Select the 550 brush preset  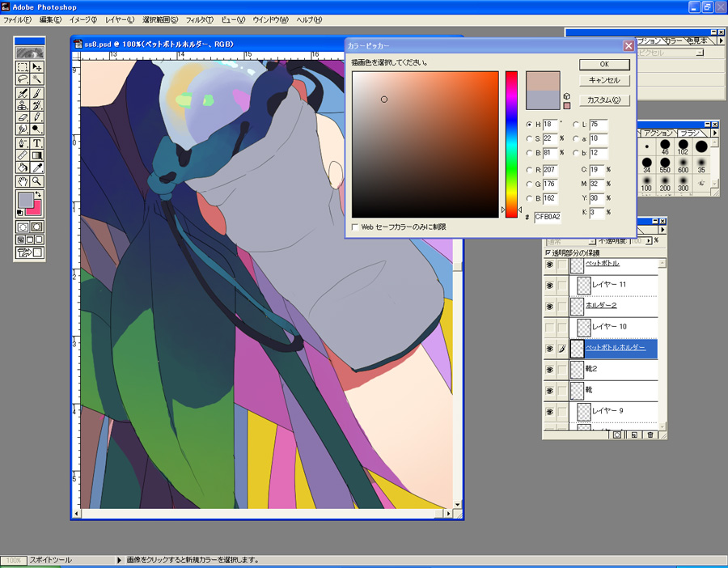665,165
